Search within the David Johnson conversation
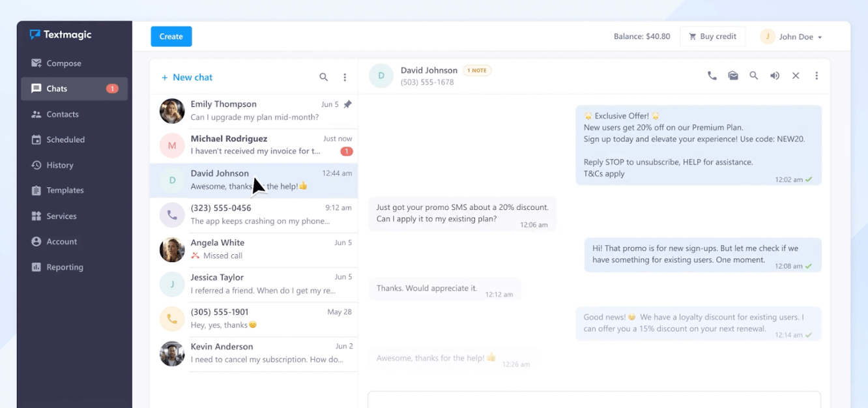Screen dimensions: 868x408 coord(754,76)
